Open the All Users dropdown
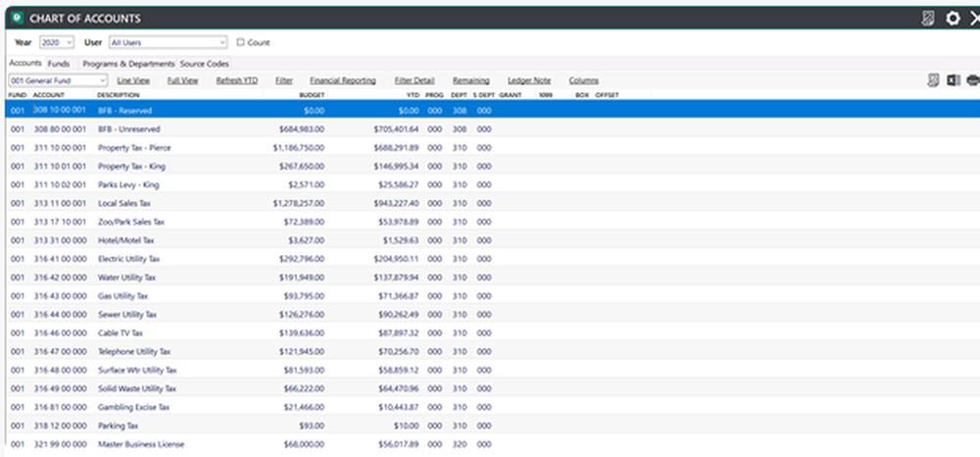The width and height of the screenshot is (980, 457). tap(169, 42)
